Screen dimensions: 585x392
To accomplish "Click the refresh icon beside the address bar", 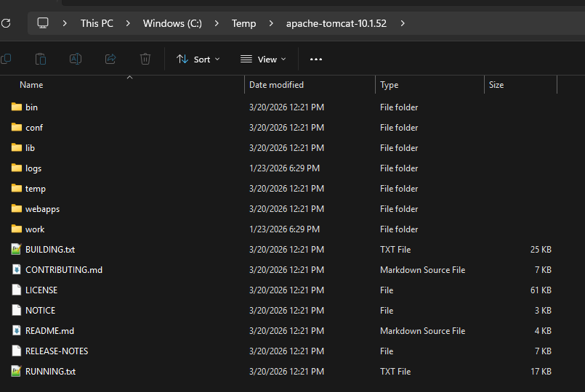I will (6, 23).
